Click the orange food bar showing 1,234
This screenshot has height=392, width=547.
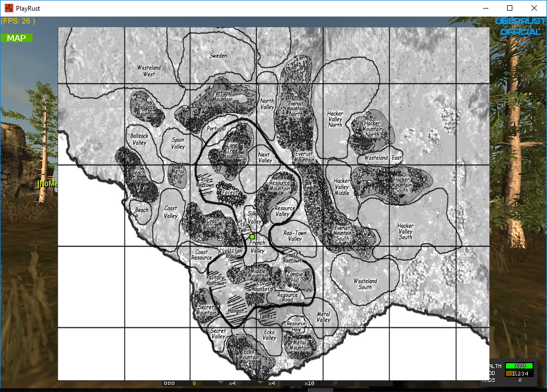519,373
